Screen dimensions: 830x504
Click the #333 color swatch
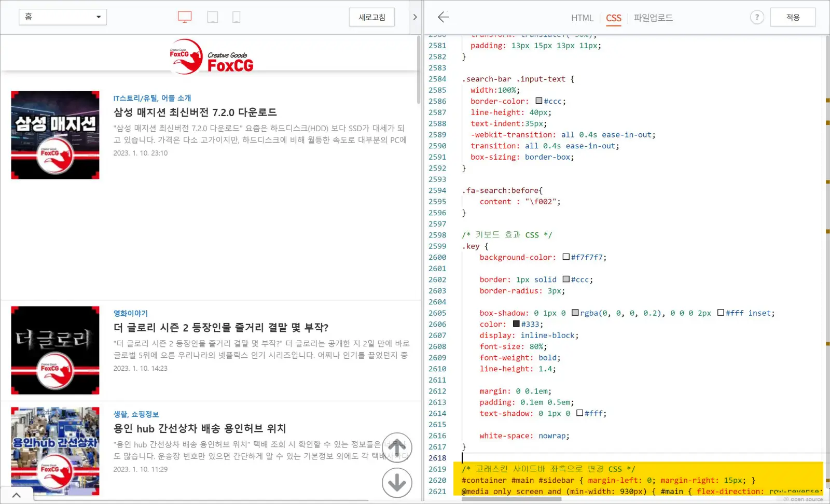(x=516, y=324)
